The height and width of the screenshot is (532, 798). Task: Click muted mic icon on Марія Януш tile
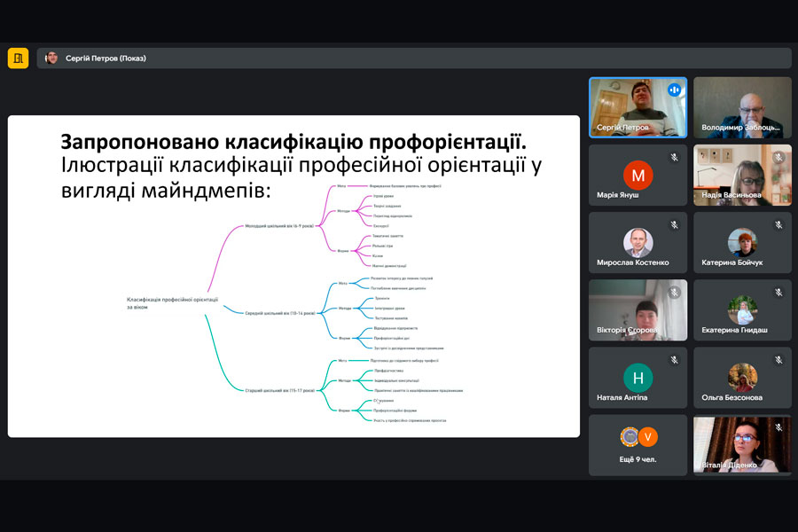(675, 157)
